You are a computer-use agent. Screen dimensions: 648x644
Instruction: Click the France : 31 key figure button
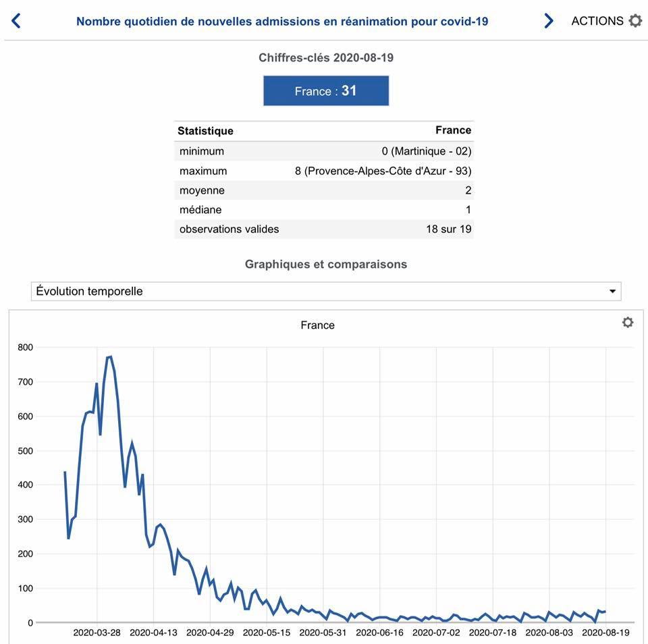coord(326,91)
